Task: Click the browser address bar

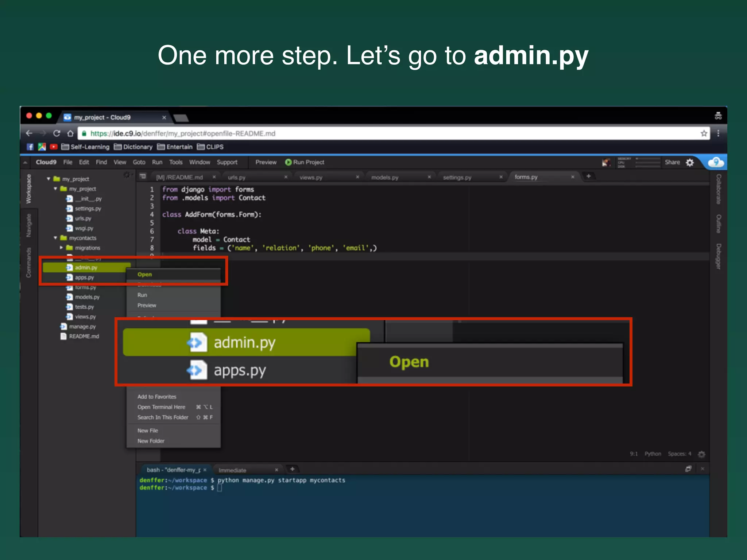Action: coord(365,133)
